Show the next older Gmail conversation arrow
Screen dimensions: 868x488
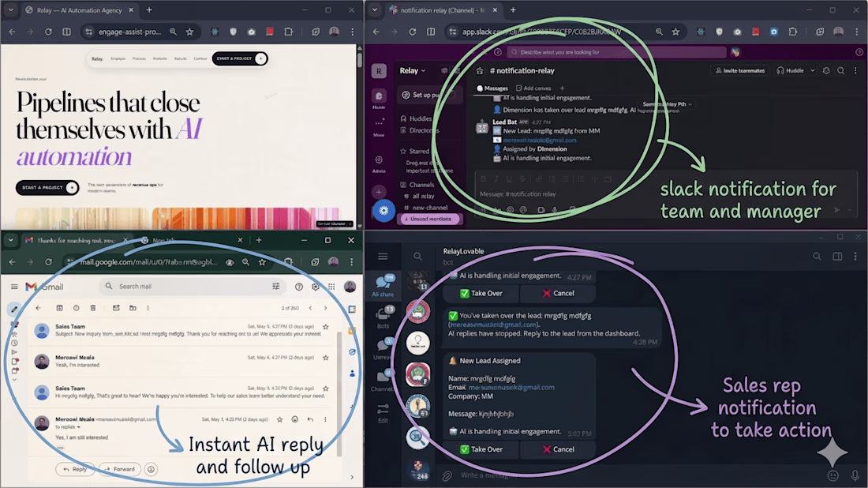tap(325, 308)
